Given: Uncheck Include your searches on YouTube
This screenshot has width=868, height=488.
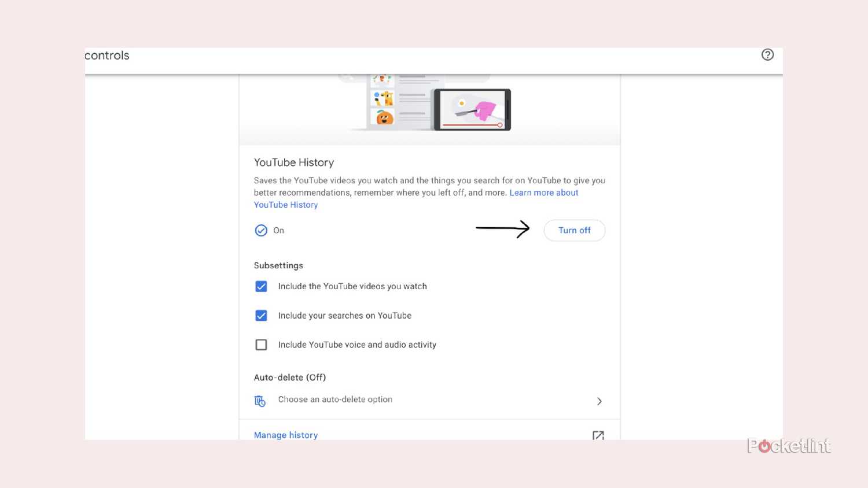Looking at the screenshot, I should tap(262, 316).
